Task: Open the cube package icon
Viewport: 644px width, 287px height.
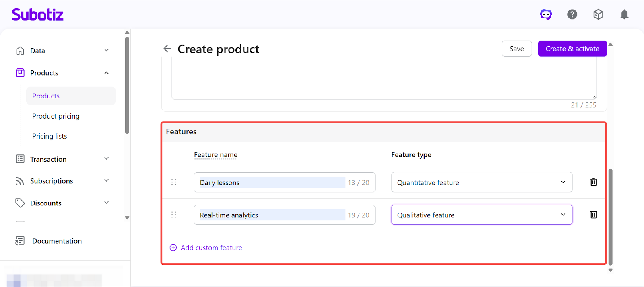Action: click(x=598, y=15)
